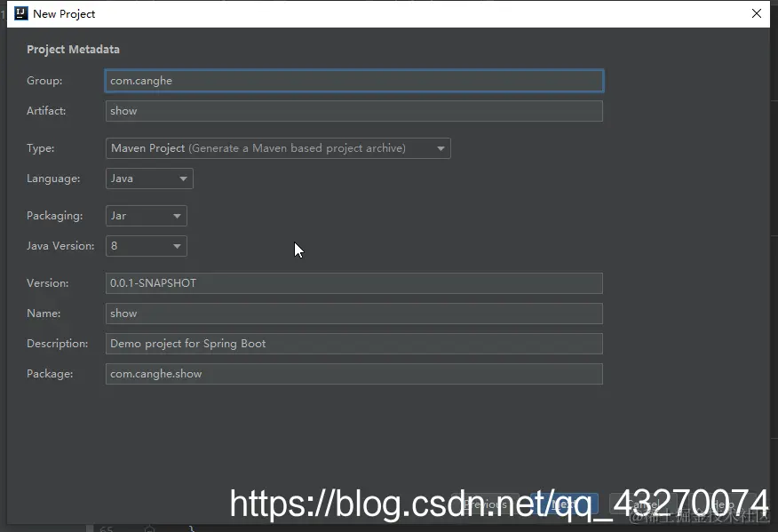Open the Java Version dropdown set to 8

(x=147, y=246)
